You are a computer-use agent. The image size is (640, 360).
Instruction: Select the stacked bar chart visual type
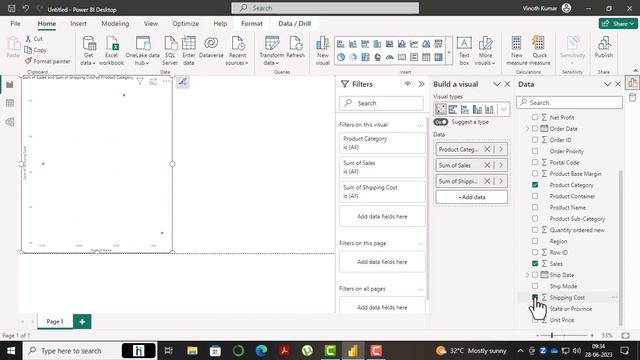click(x=453, y=109)
